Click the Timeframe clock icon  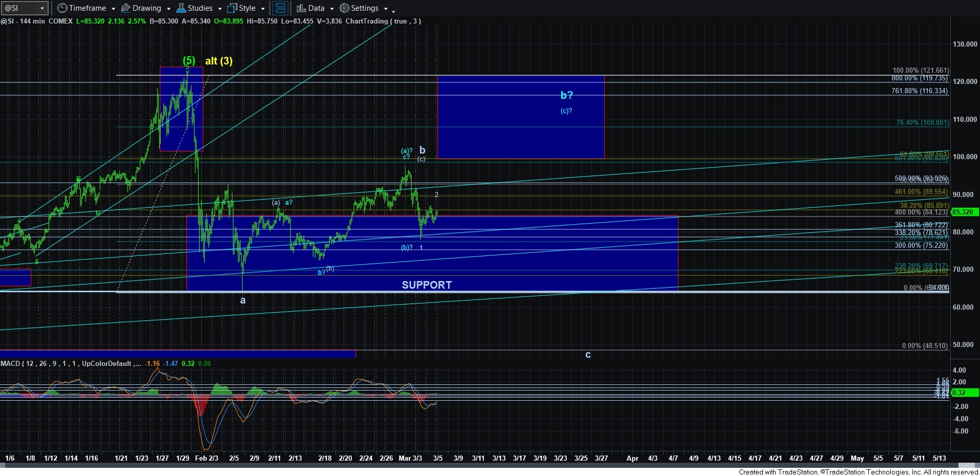[x=62, y=8]
